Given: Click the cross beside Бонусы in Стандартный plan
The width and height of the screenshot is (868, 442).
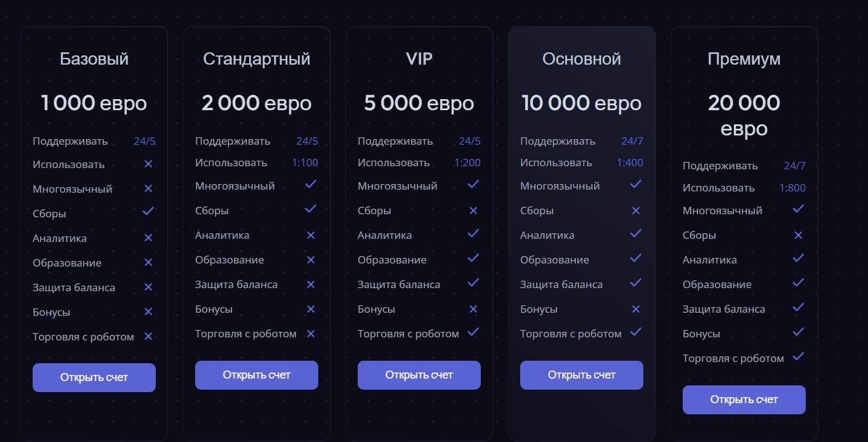Looking at the screenshot, I should 311,309.
